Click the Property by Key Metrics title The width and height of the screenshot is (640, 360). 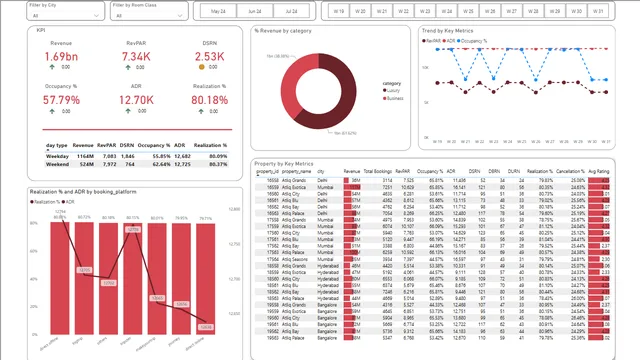click(x=284, y=164)
